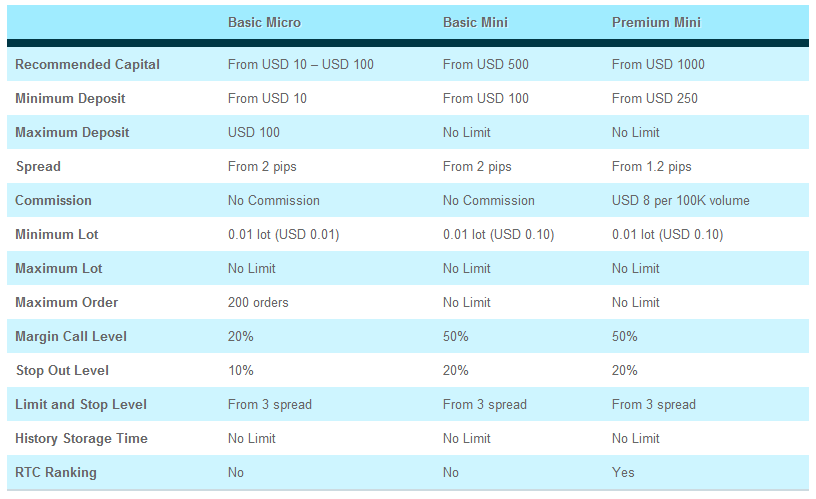Click the Minimum Lot row label
Screen dimensions: 816x499
pyautogui.click(x=57, y=235)
